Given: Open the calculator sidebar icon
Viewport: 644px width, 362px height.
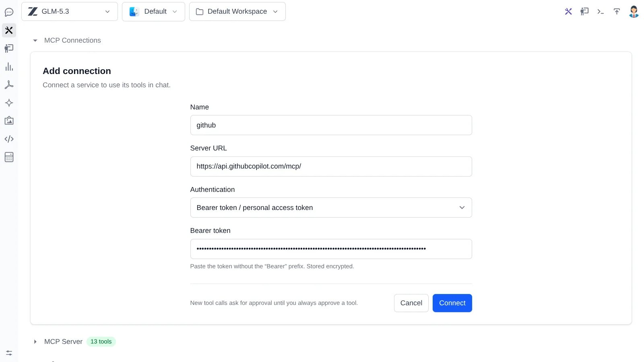Looking at the screenshot, I should tap(9, 157).
